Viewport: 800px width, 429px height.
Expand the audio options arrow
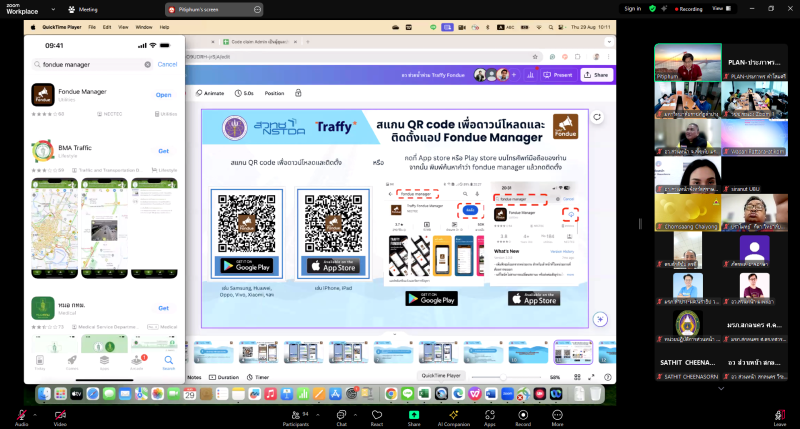pos(38,410)
